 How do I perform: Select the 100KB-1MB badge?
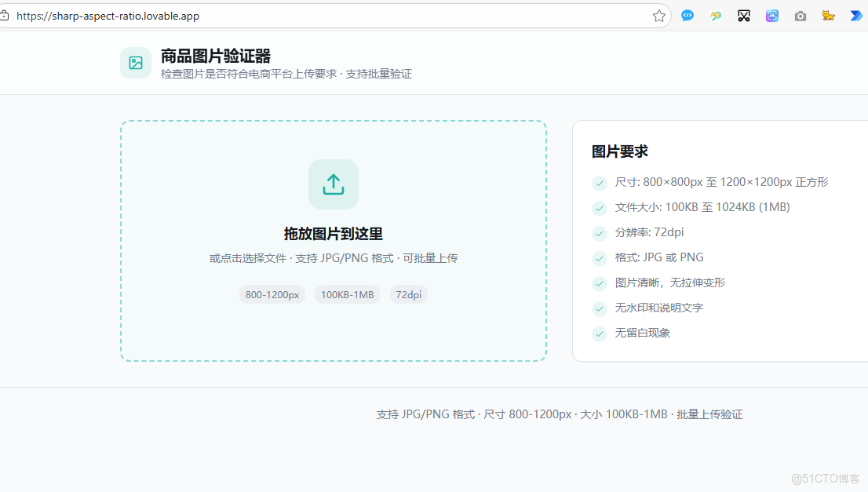click(347, 294)
